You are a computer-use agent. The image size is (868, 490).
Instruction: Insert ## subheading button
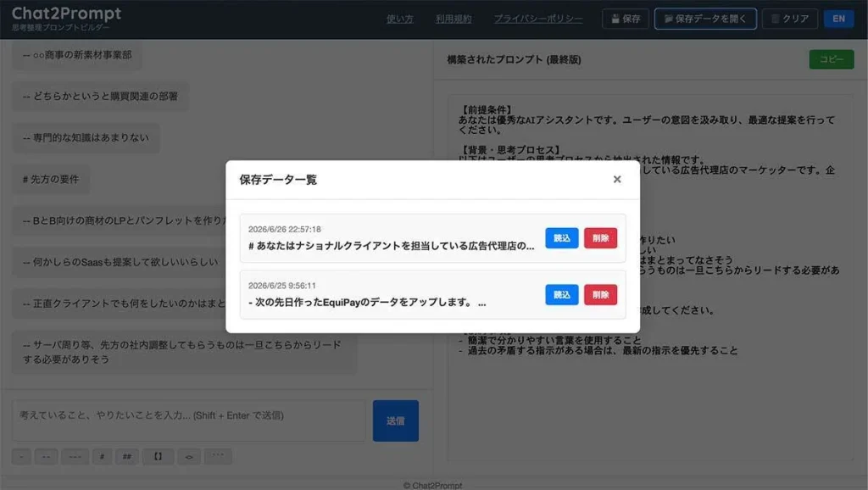pyautogui.click(x=127, y=457)
